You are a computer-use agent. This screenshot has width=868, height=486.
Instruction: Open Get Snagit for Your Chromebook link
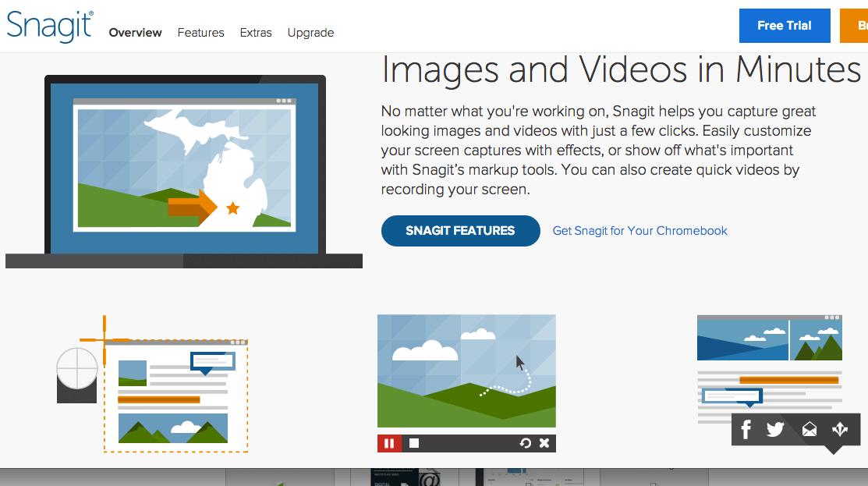point(640,231)
